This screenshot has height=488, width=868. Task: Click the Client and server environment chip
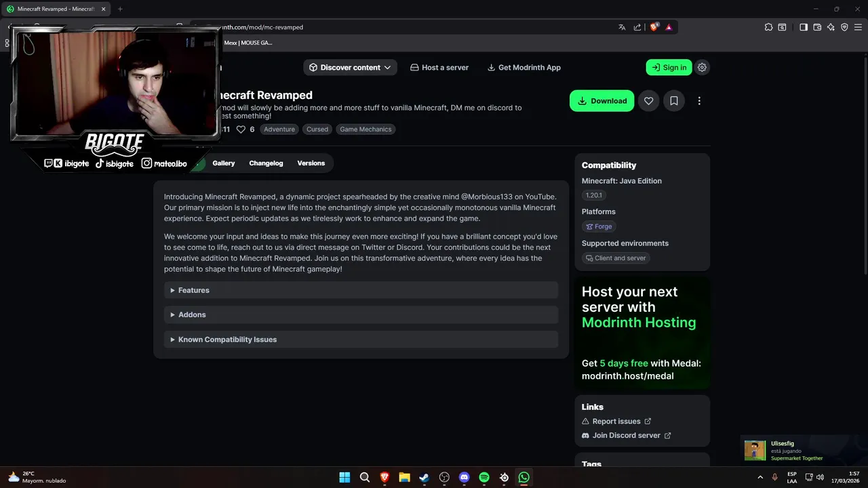pos(616,258)
